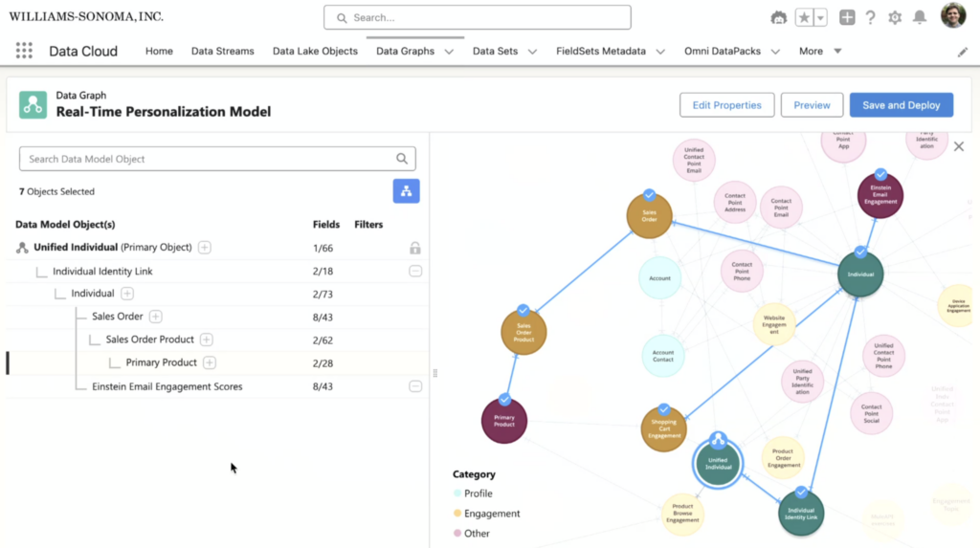This screenshot has height=548, width=980.
Task: Remove Einstein Email Engagement Scores with minus icon
Action: pos(415,386)
